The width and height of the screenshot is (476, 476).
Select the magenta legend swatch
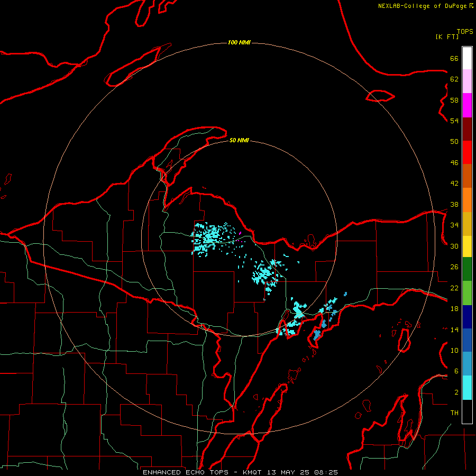click(467, 105)
